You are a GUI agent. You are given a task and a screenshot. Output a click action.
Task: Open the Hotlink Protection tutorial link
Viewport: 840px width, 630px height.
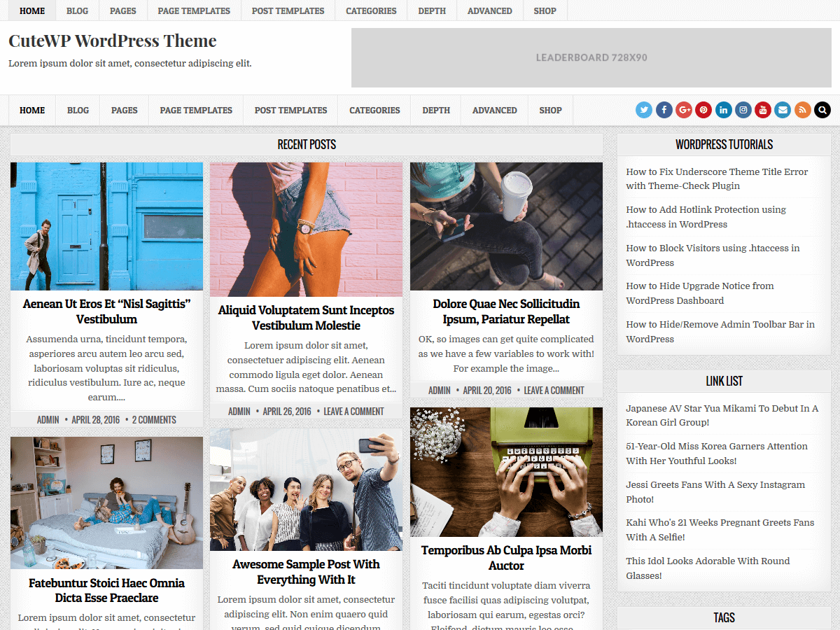pyautogui.click(x=706, y=216)
